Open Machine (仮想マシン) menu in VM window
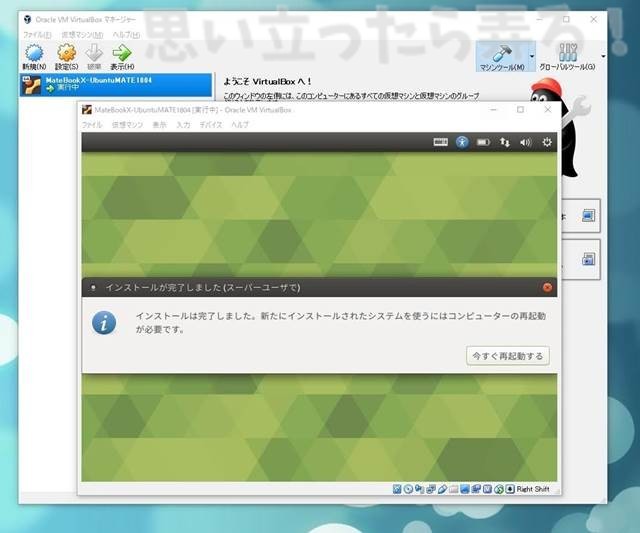The width and height of the screenshot is (640, 533). pos(127,124)
